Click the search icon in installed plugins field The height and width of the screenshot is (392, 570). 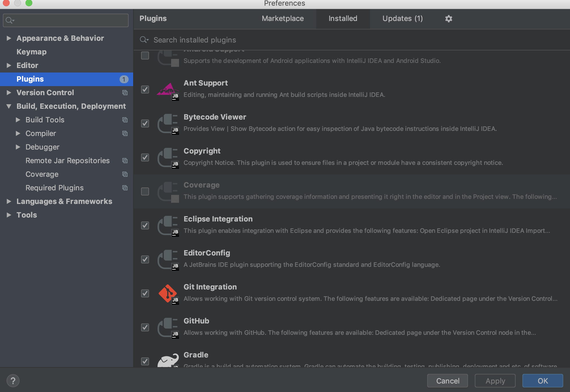[144, 40]
